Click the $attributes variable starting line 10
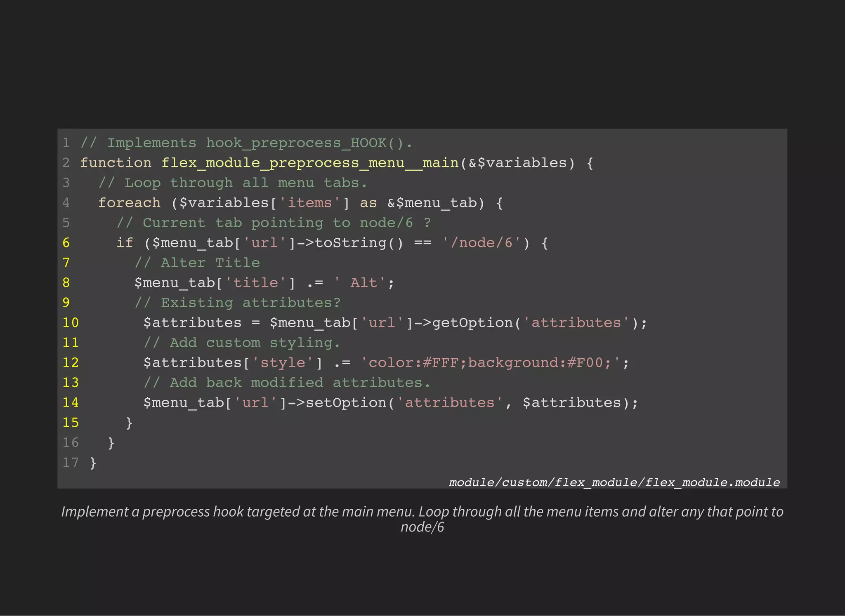Screen dimensions: 845x616 [x=192, y=323]
